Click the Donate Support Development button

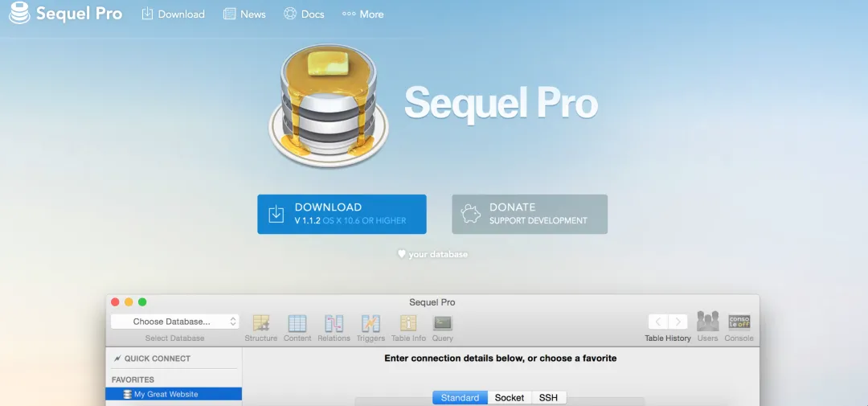click(529, 214)
